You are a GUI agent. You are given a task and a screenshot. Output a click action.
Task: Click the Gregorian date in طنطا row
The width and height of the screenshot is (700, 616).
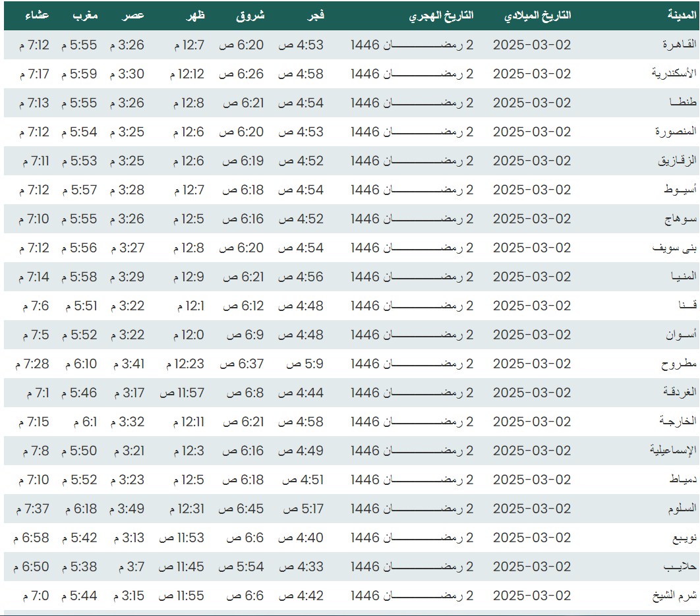tap(531, 103)
